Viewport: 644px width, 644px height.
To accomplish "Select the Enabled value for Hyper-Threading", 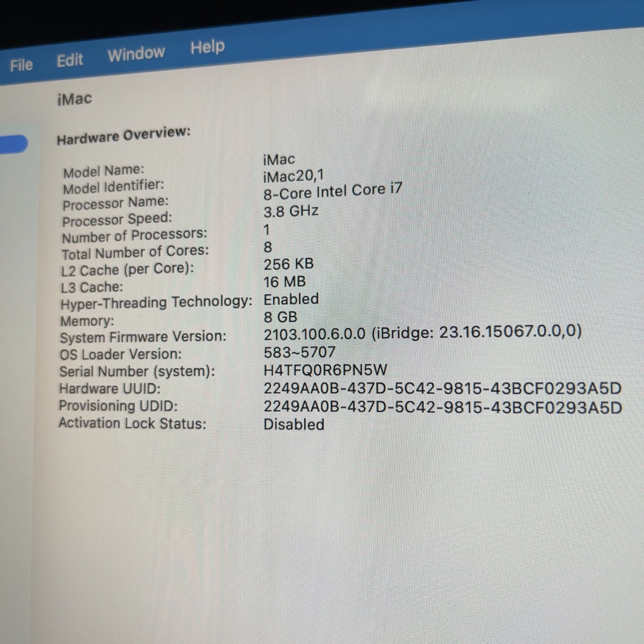I will (x=291, y=299).
